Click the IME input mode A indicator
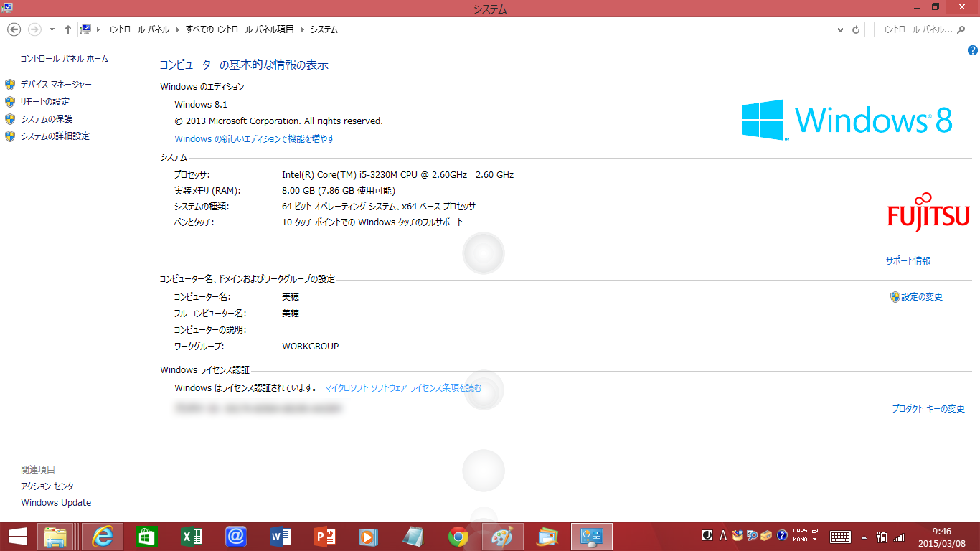Image resolution: width=980 pixels, height=551 pixels. (723, 535)
